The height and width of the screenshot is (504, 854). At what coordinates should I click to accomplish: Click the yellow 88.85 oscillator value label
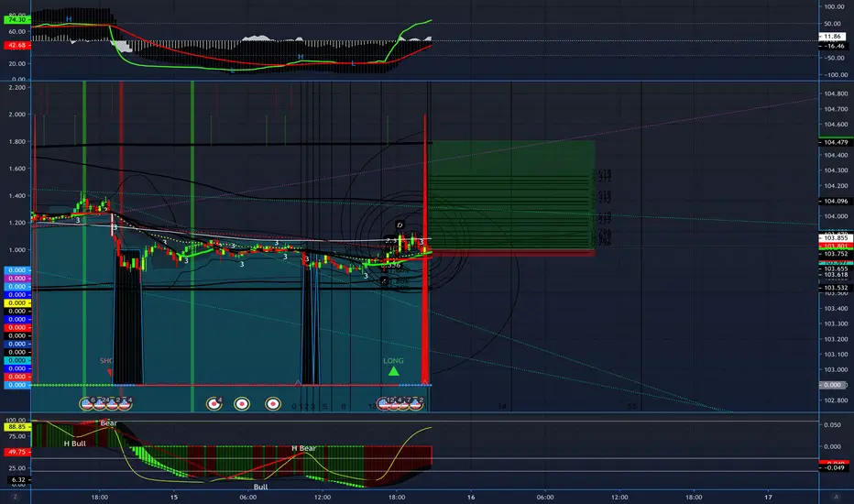(x=16, y=427)
